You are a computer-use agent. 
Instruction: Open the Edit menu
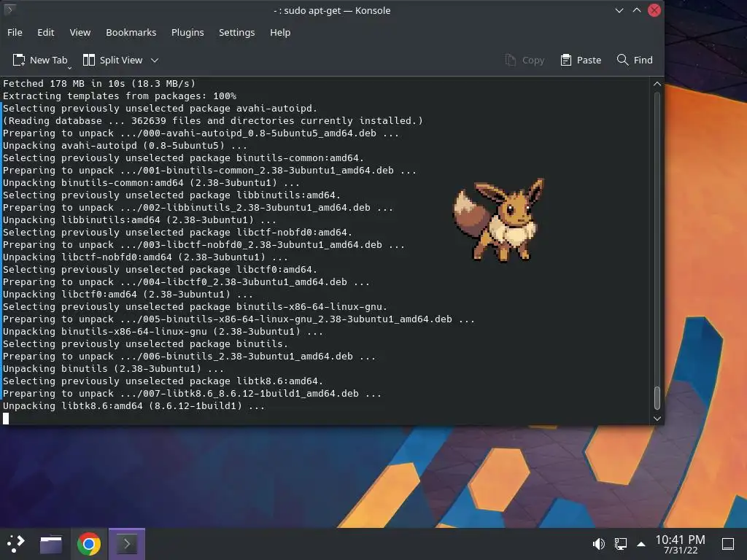(x=46, y=32)
